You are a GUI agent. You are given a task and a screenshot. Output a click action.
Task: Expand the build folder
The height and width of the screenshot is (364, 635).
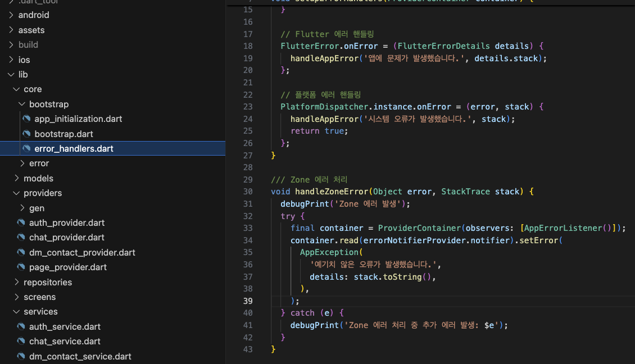pos(11,44)
